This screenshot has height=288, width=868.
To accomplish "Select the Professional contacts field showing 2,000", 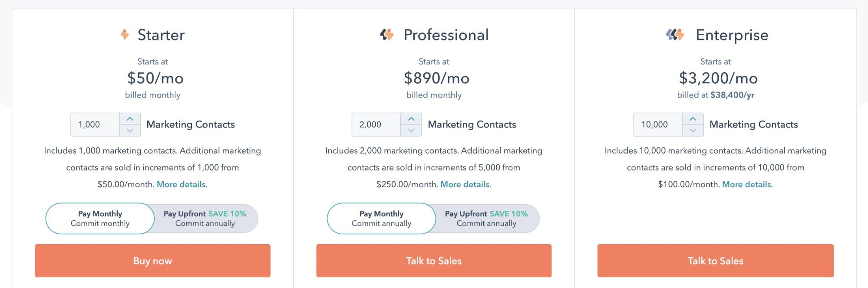I will tap(378, 124).
